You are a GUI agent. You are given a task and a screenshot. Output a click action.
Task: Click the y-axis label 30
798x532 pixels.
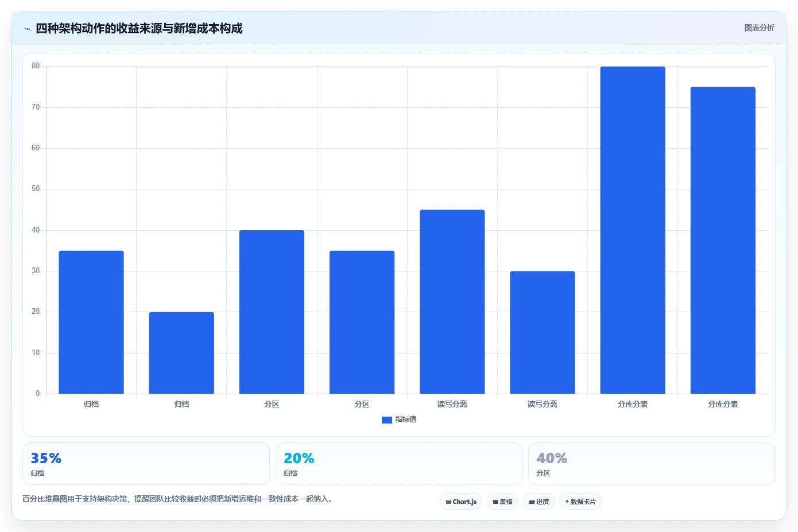pyautogui.click(x=36, y=271)
